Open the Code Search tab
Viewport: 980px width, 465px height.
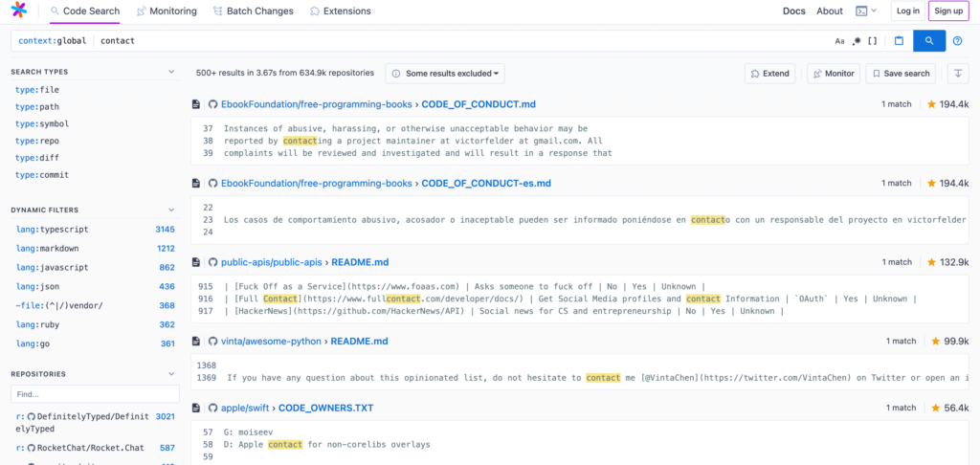[85, 11]
